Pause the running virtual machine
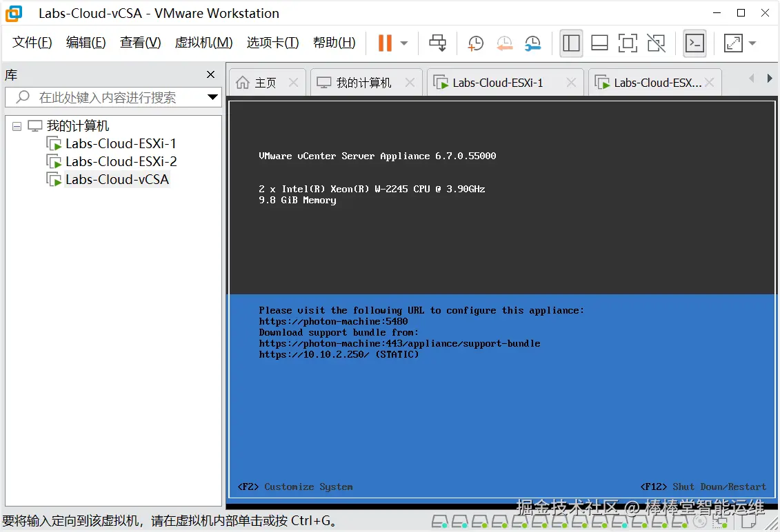Image resolution: width=780 pixels, height=532 pixels. (x=385, y=43)
